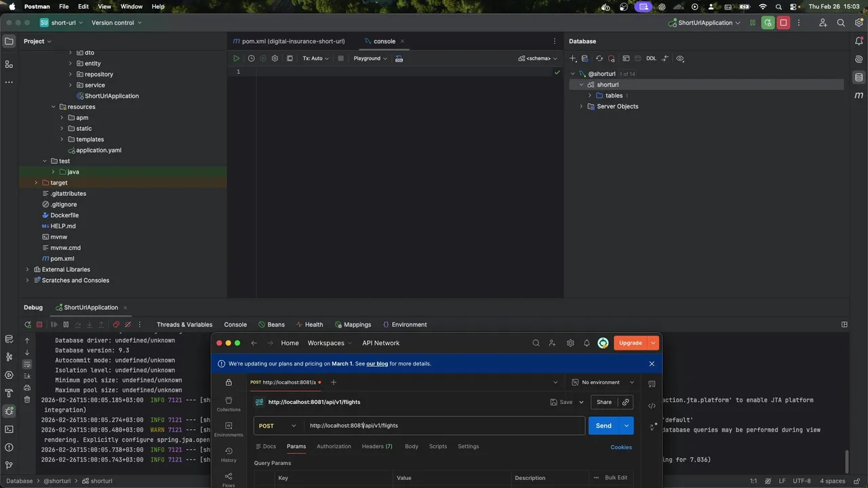
Task: Expand the dto package folder
Action: point(71,52)
